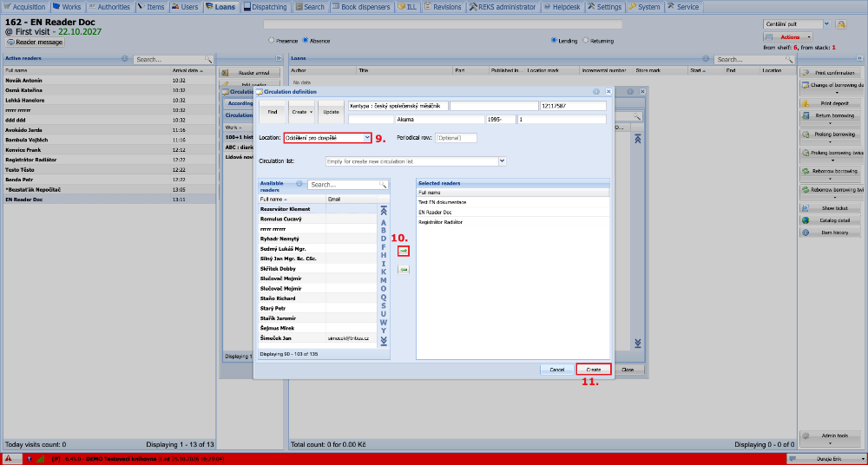Click Available readers search input

coord(343,185)
